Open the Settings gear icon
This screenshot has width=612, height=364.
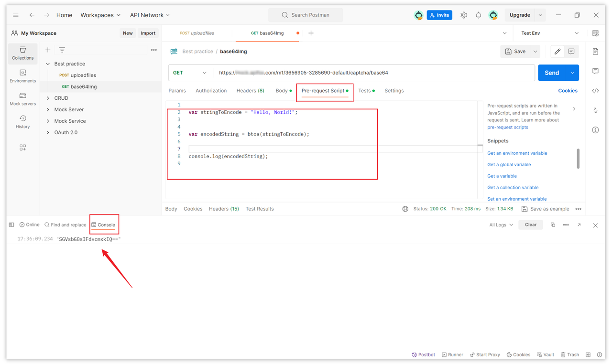(x=463, y=15)
